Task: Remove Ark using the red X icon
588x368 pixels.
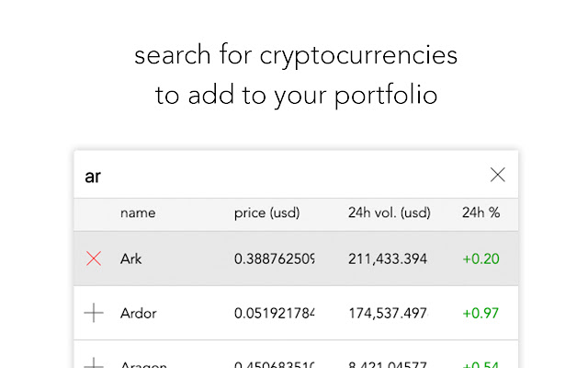Action: tap(94, 259)
